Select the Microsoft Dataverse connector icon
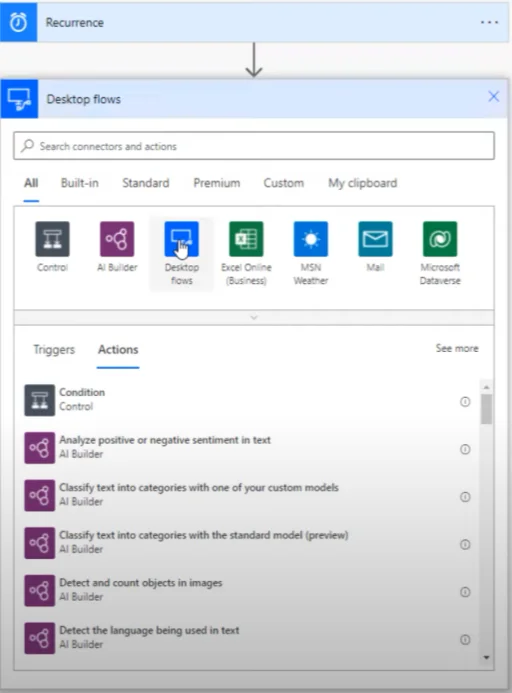The width and height of the screenshot is (512, 693). click(439, 239)
